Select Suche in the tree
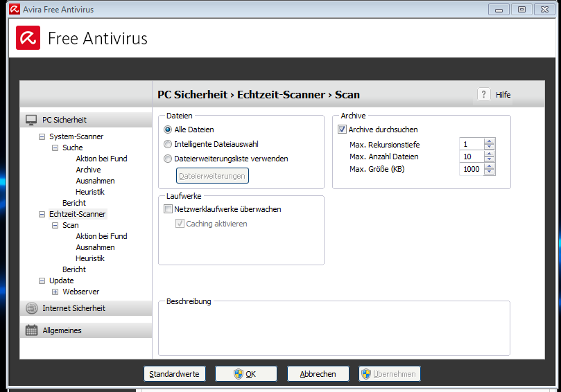The image size is (561, 392). [x=73, y=148]
